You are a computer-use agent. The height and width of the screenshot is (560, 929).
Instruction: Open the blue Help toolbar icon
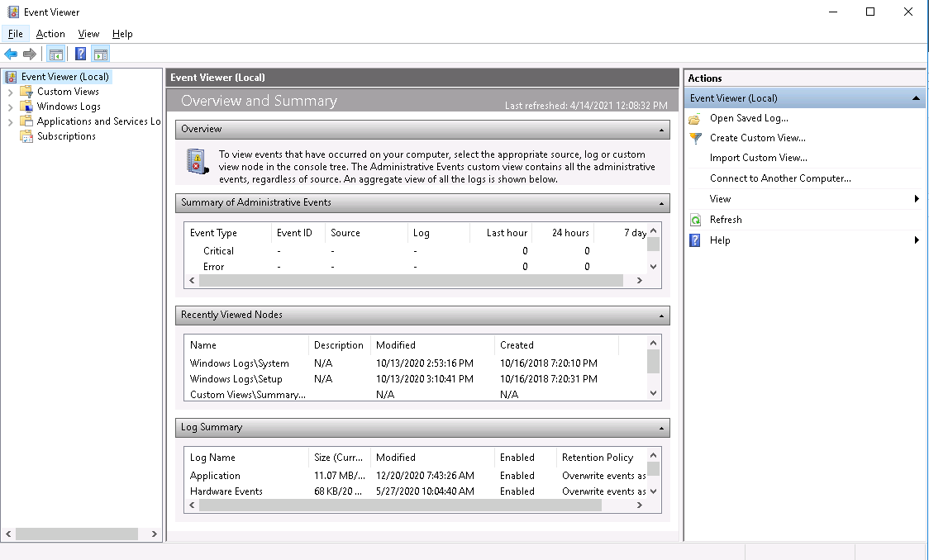point(80,55)
